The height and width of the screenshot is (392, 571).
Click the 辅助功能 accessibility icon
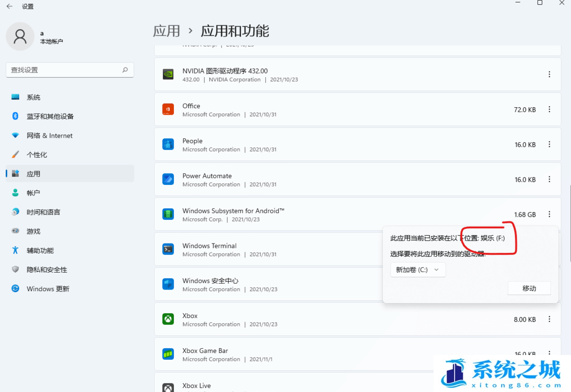tap(15, 250)
